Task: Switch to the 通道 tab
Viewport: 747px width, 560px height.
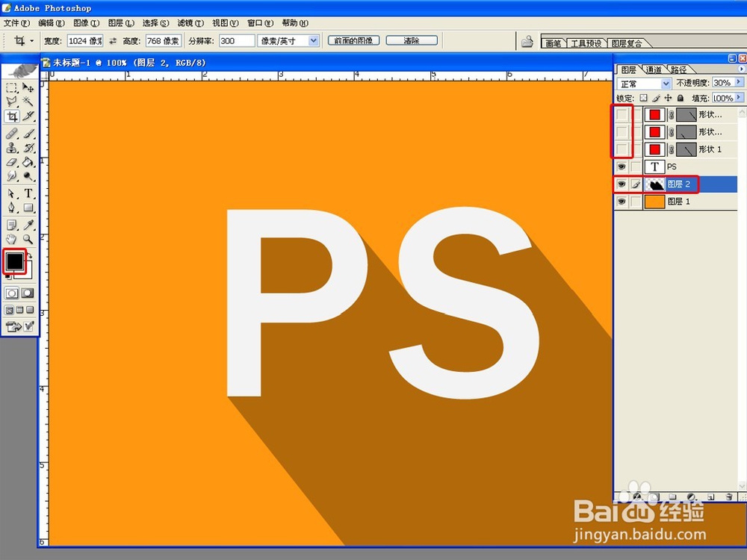Action: click(654, 70)
